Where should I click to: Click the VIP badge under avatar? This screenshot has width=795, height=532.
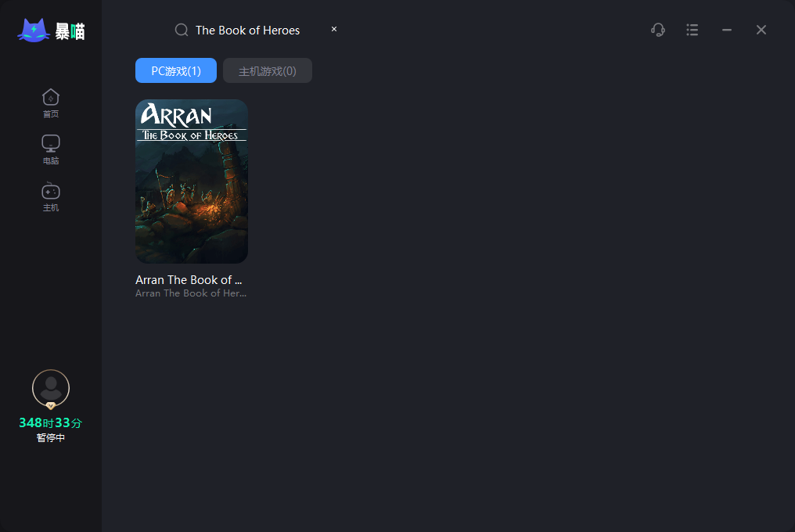click(51, 406)
